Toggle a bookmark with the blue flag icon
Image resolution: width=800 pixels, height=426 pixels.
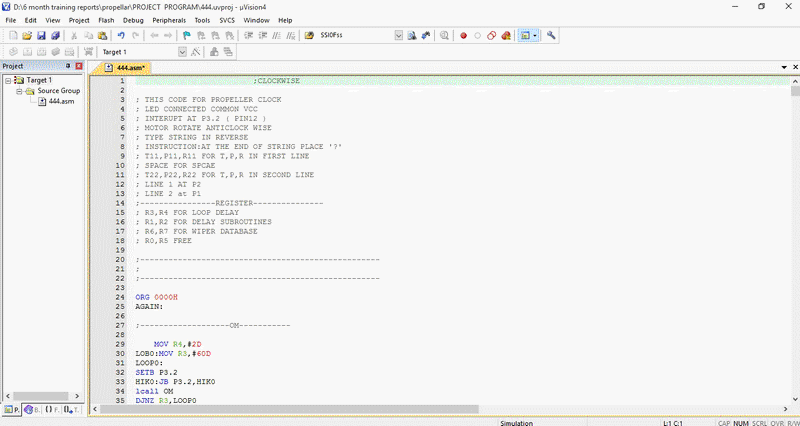tap(187, 36)
